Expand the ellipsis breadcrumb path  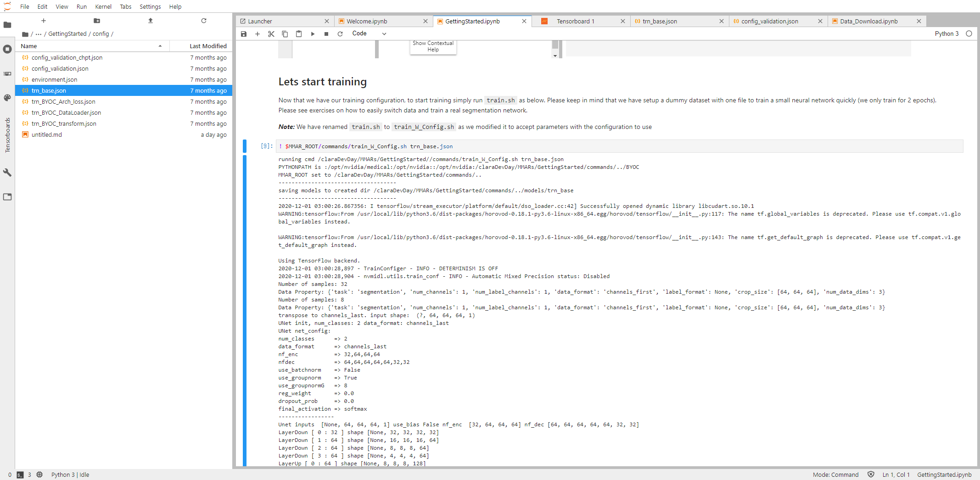(x=39, y=34)
